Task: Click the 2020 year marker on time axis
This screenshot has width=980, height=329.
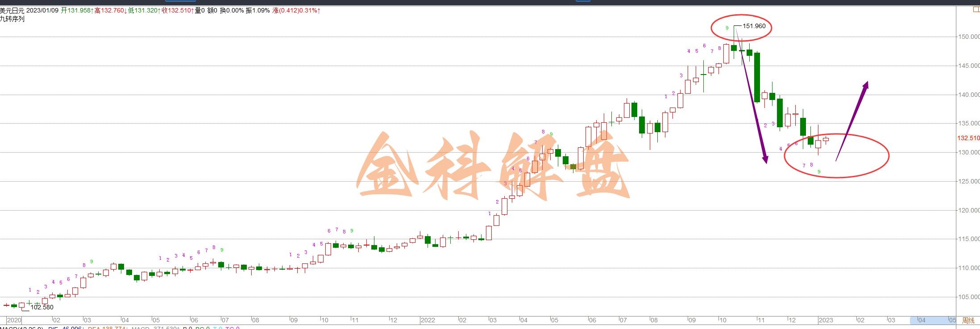Action: coord(14,320)
